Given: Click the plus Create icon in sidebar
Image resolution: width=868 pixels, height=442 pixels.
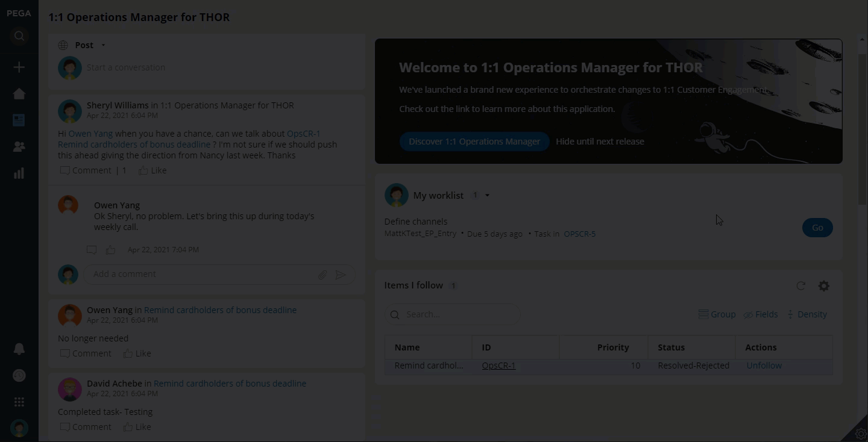Looking at the screenshot, I should [19, 67].
